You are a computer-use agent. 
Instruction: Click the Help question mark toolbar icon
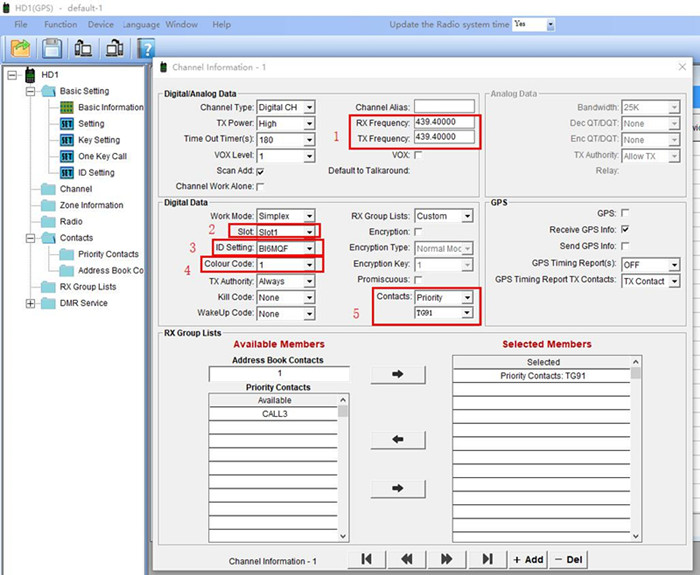(x=146, y=48)
